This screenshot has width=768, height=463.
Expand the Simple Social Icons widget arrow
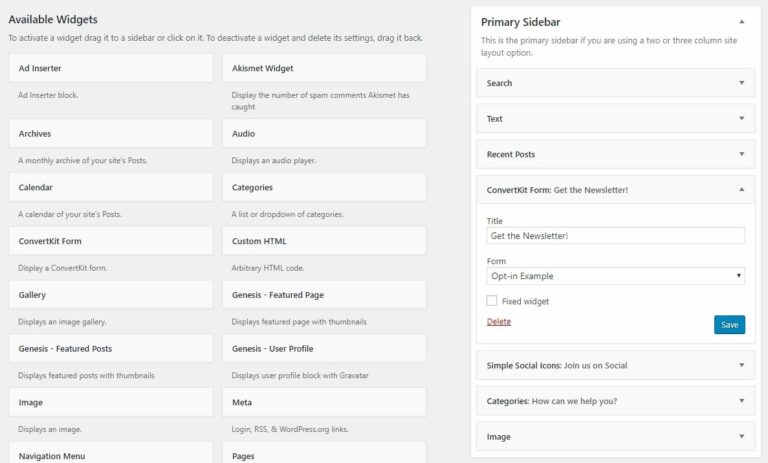[x=741, y=365]
